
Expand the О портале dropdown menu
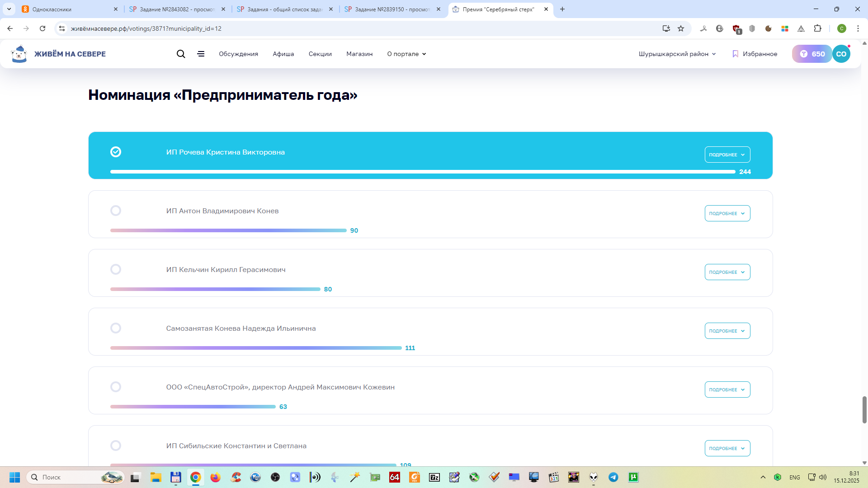click(x=406, y=54)
